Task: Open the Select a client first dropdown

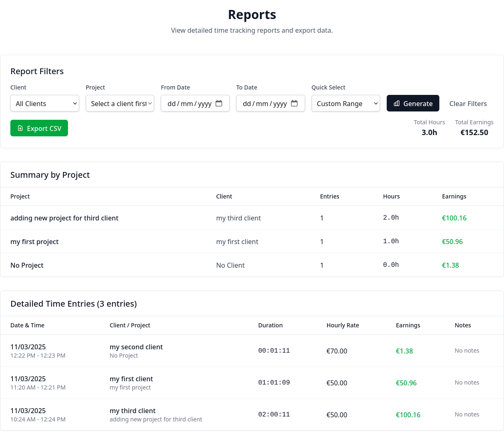Action: [x=120, y=103]
